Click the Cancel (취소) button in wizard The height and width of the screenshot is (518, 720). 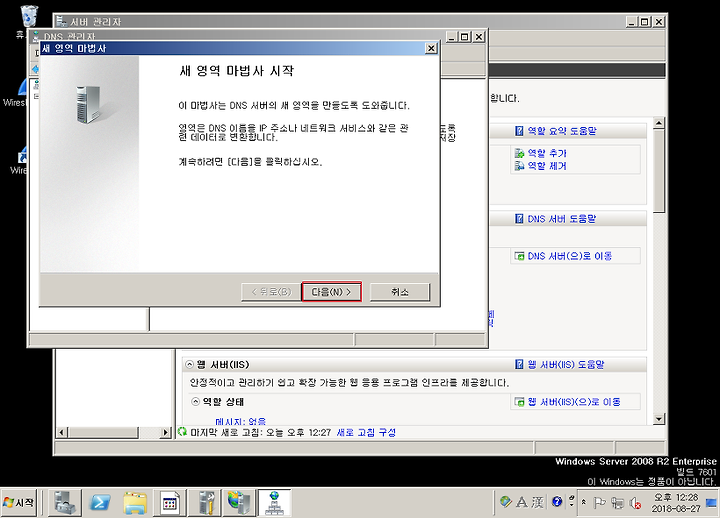399,292
